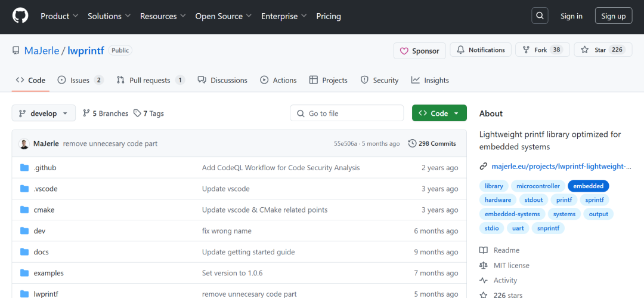Image resolution: width=644 pixels, height=298 pixels.
Task: Open the cmake folder icon
Action: [24, 210]
